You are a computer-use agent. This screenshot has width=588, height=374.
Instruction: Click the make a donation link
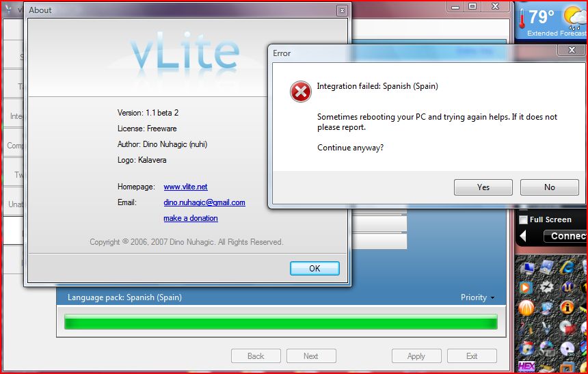coord(191,218)
